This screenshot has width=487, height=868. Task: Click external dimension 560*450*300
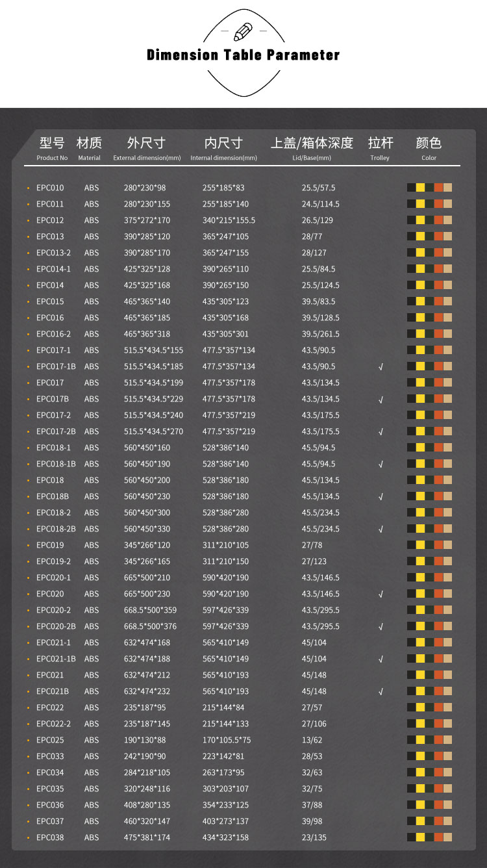click(147, 513)
